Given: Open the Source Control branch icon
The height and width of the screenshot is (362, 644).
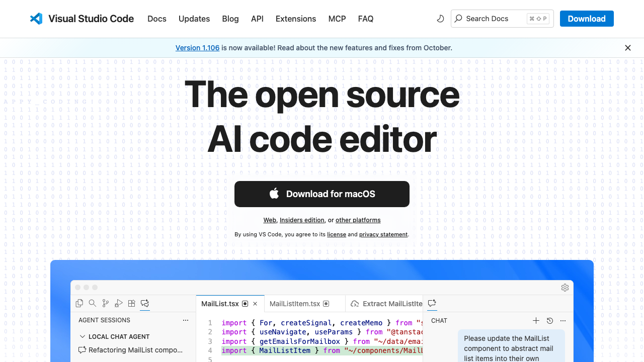Looking at the screenshot, I should (x=105, y=303).
